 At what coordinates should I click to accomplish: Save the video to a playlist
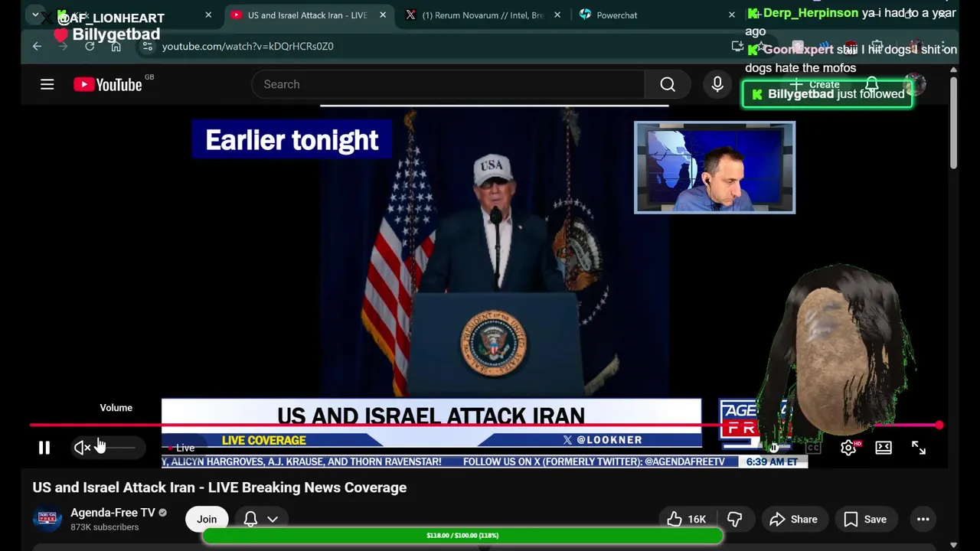pyautogui.click(x=864, y=519)
